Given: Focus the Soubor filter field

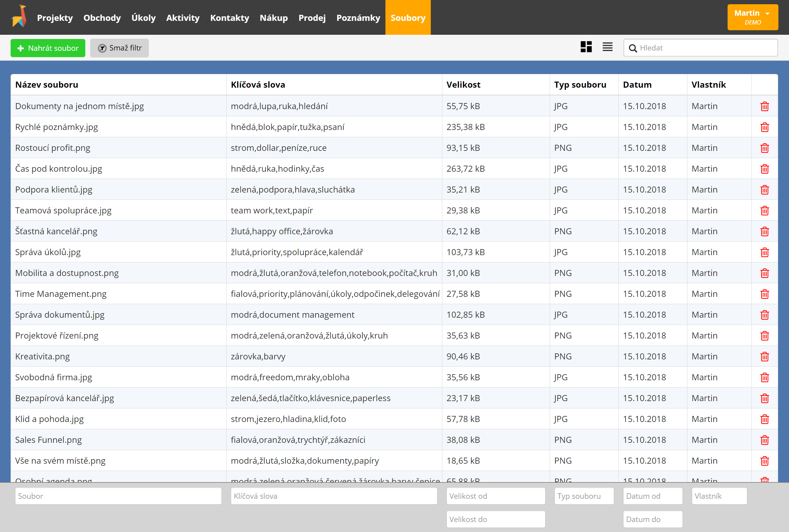Looking at the screenshot, I should (x=118, y=496).
